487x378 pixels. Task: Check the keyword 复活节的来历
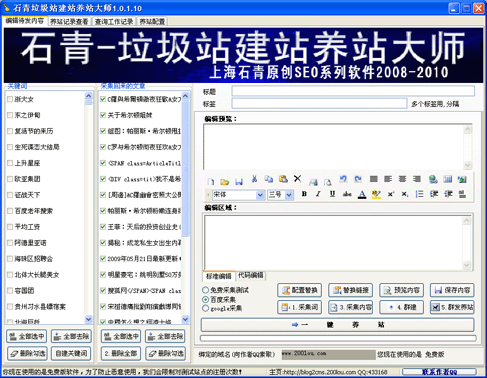[x=10, y=131]
